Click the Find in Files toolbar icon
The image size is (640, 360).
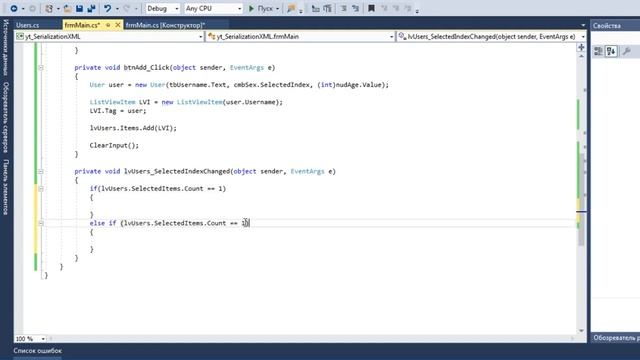291,8
